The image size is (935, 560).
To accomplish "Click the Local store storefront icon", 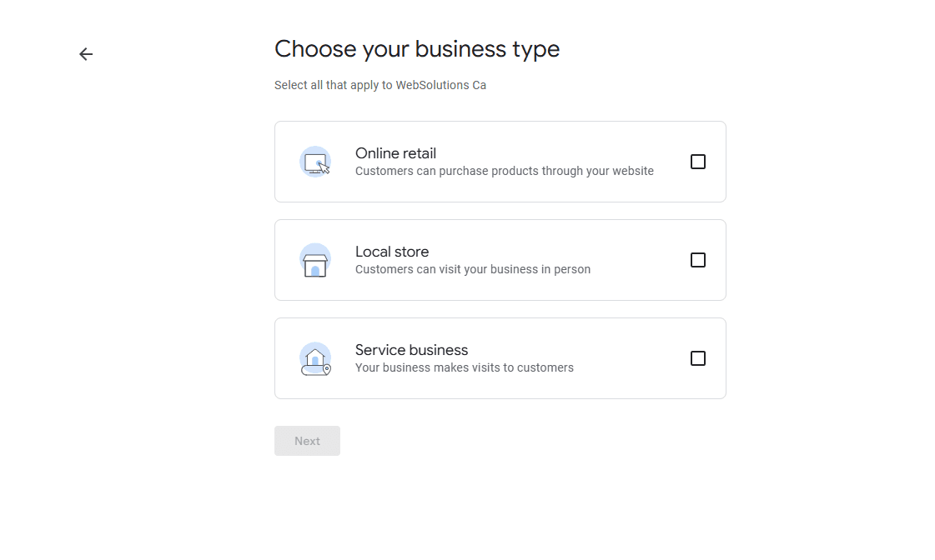I will point(315,259).
